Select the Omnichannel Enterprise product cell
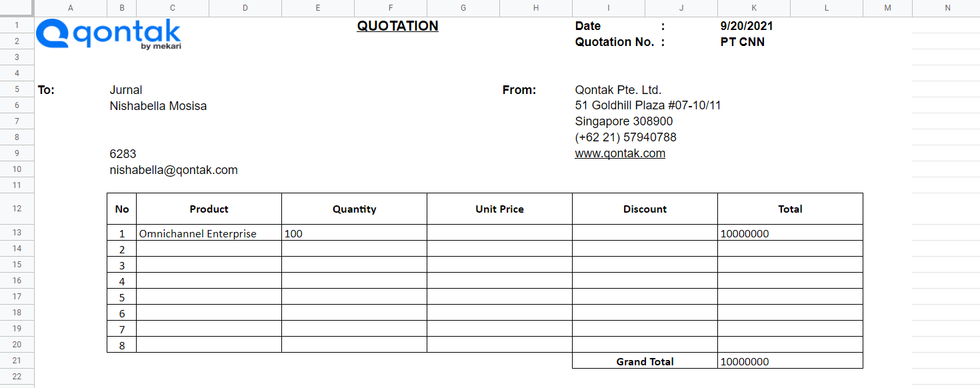This screenshot has width=980, height=388. [198, 233]
